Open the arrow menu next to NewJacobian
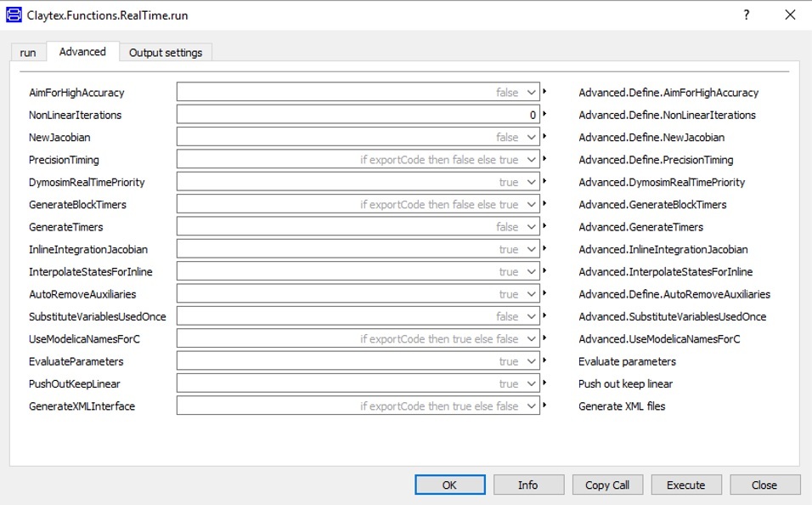Image resolution: width=812 pixels, height=505 pixels. click(x=544, y=136)
